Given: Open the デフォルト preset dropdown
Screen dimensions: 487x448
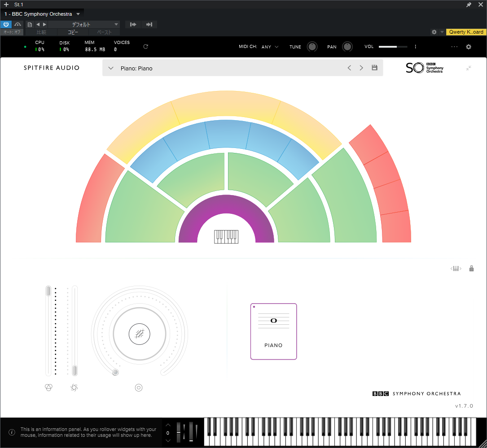Looking at the screenshot, I should (x=84, y=25).
